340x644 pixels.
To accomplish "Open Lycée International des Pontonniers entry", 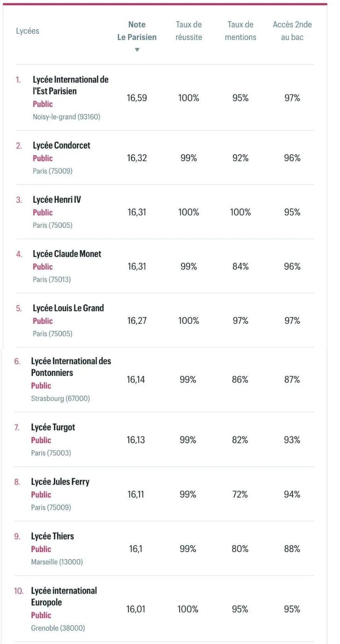I will tap(71, 367).
